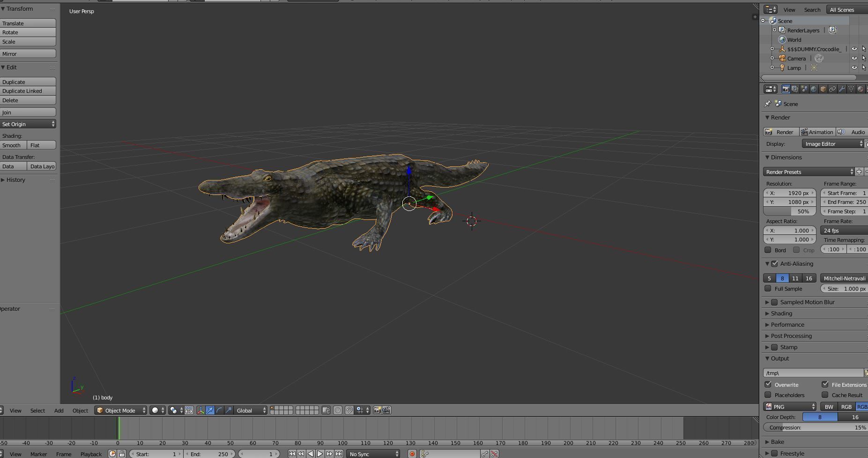
Task: Select the Modifiers wrench tab
Action: 842,89
